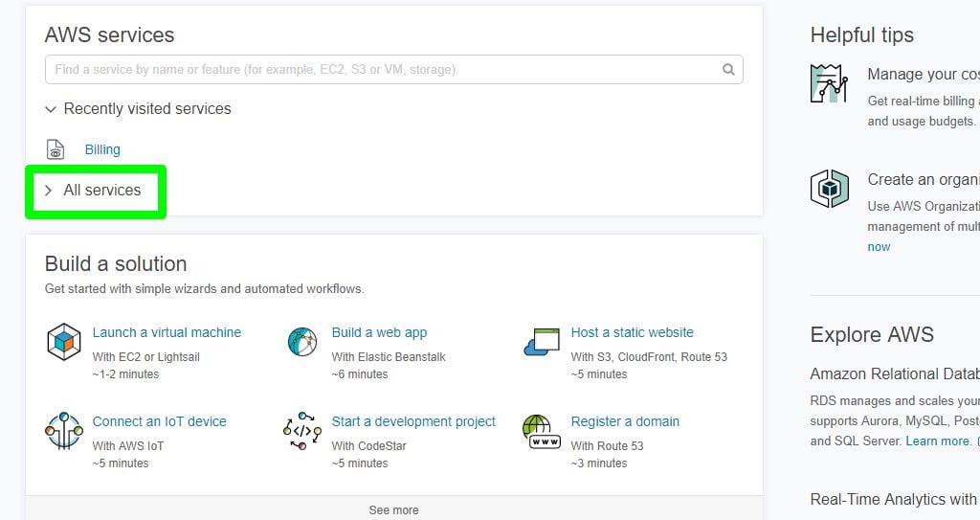Image resolution: width=980 pixels, height=520 pixels.
Task: Click the 'Helpful tips' heading
Action: coord(862,35)
